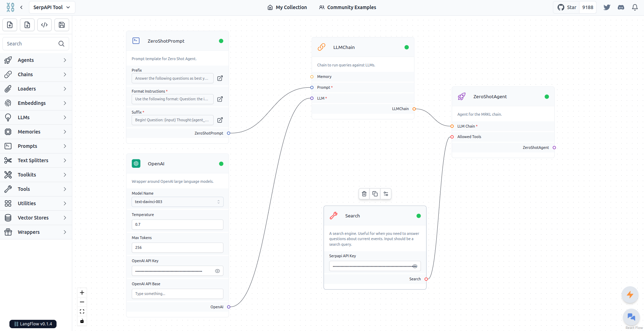The width and height of the screenshot is (644, 331).
Task: Click the GitHub Star button
Action: point(567,7)
